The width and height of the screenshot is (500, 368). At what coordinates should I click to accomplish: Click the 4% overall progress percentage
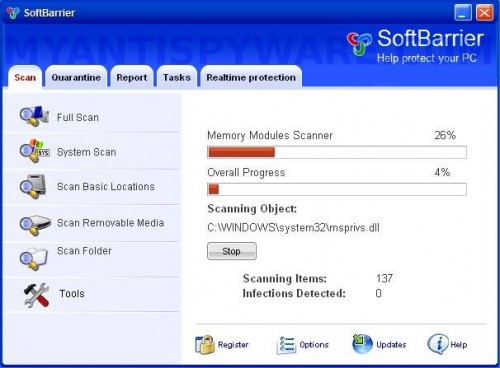pyautogui.click(x=442, y=172)
